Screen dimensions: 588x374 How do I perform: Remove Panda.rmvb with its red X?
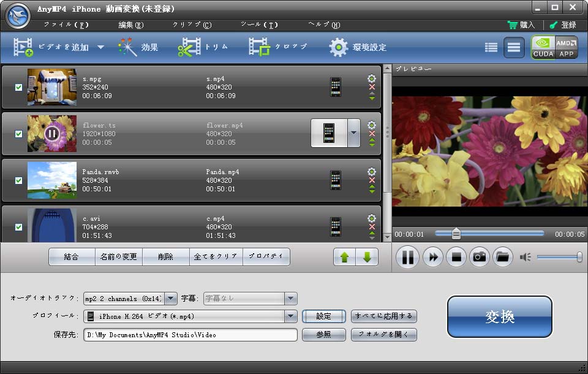pyautogui.click(x=372, y=180)
